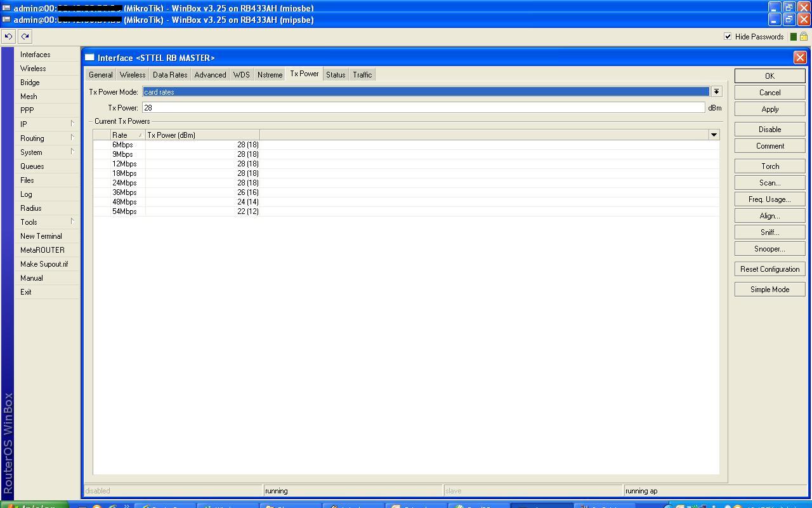This screenshot has width=812, height=508.
Task: Click the padlock icon near Hide Passwords
Action: coord(803,36)
